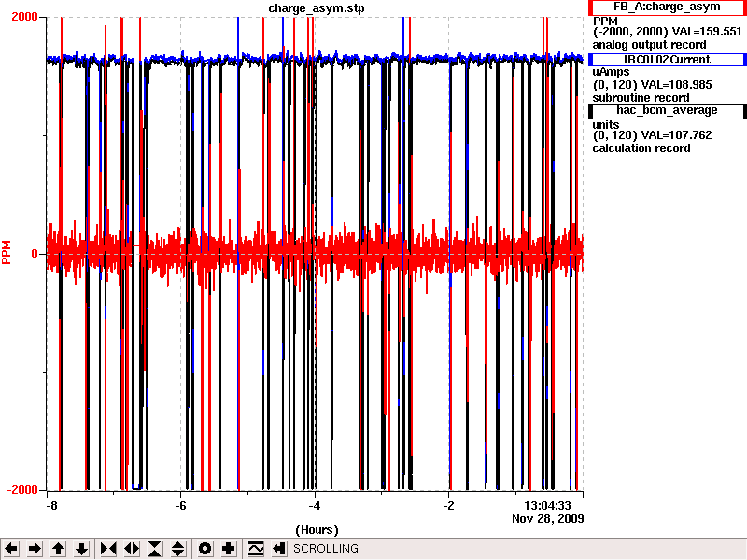747x560 pixels.
Task: Click the VAL=159.551 reading text
Action: pos(707,32)
